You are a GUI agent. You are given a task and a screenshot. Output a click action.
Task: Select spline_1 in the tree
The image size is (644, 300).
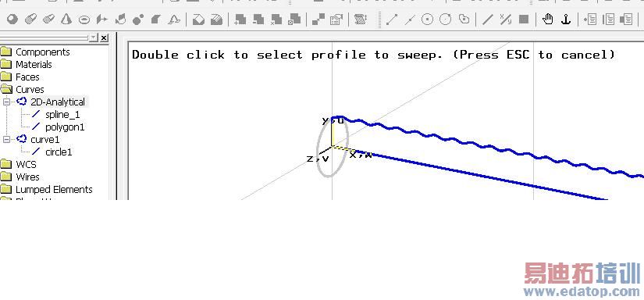click(62, 114)
